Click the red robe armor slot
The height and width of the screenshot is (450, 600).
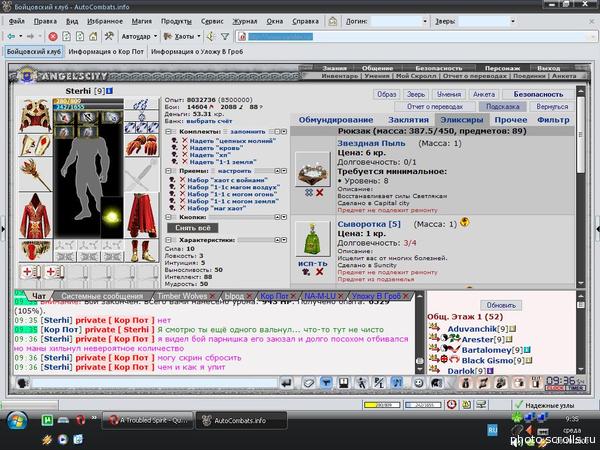pos(35,216)
